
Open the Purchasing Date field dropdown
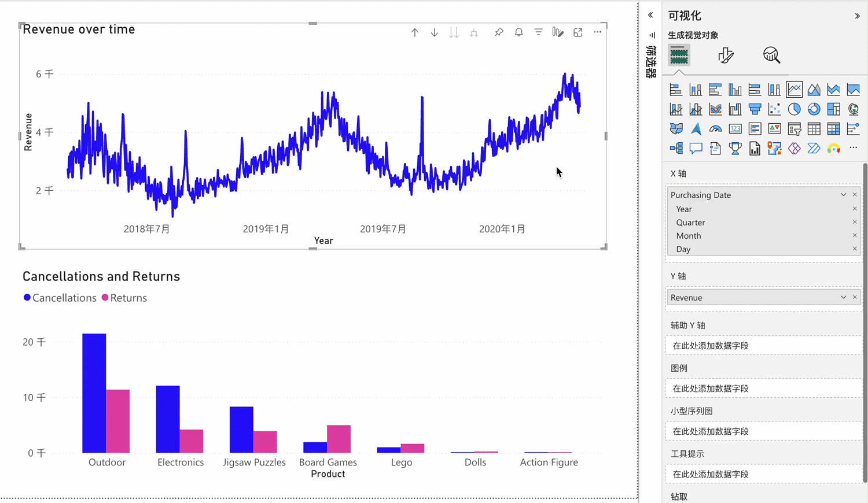(x=843, y=195)
